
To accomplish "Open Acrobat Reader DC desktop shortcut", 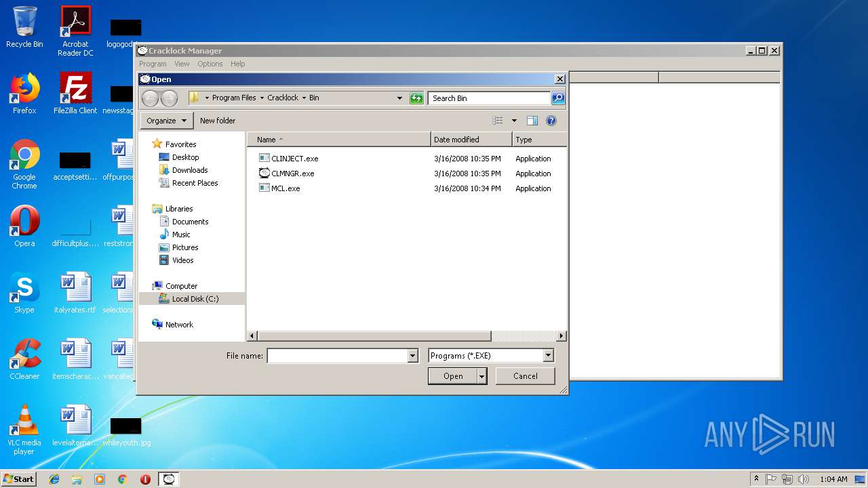I will pos(75,31).
